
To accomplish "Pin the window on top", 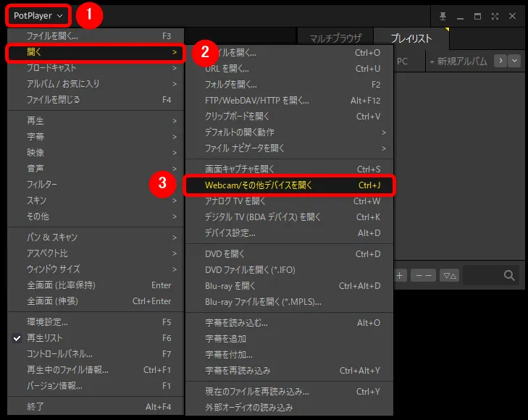I will pyautogui.click(x=443, y=16).
